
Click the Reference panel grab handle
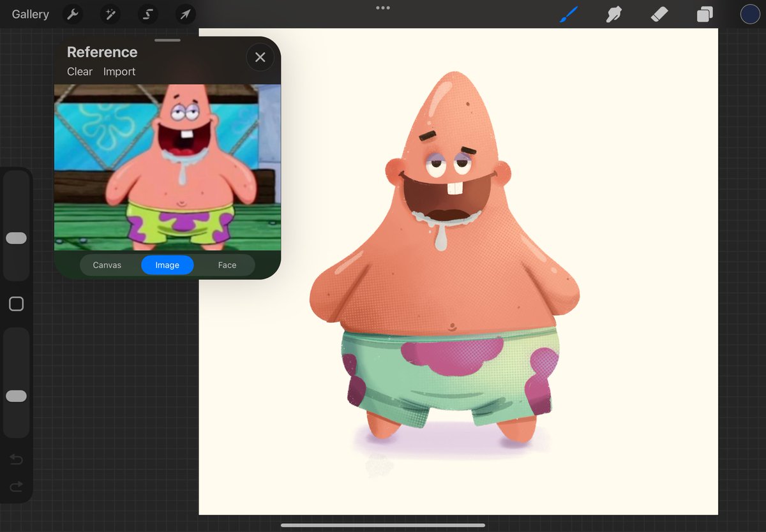tap(167, 40)
